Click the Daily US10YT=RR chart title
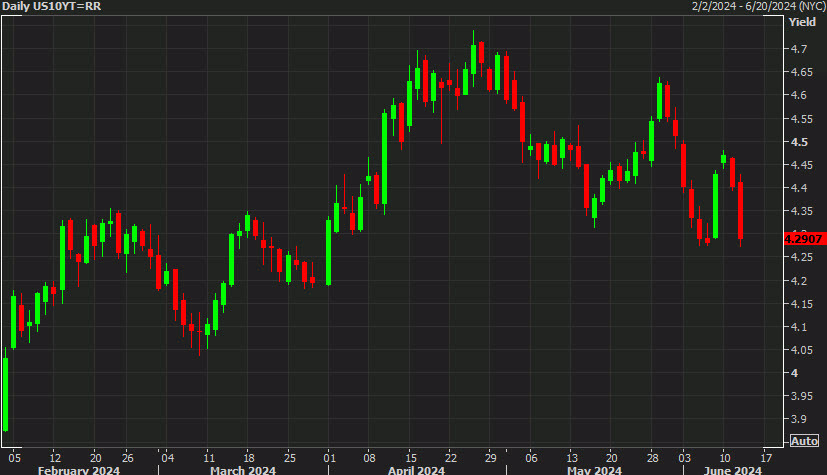This screenshot has width=827, height=475. (x=51, y=6)
